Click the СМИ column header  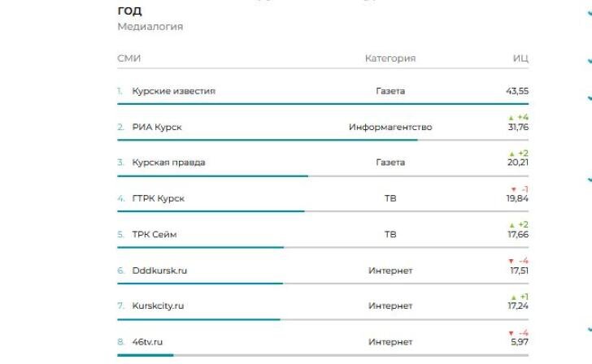(128, 58)
